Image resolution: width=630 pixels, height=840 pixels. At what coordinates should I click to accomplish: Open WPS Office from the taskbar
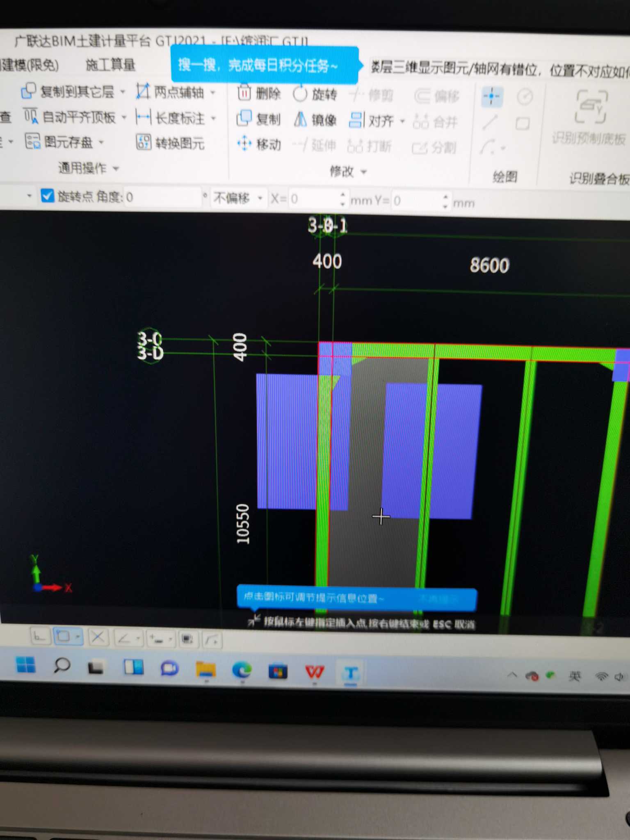(315, 672)
